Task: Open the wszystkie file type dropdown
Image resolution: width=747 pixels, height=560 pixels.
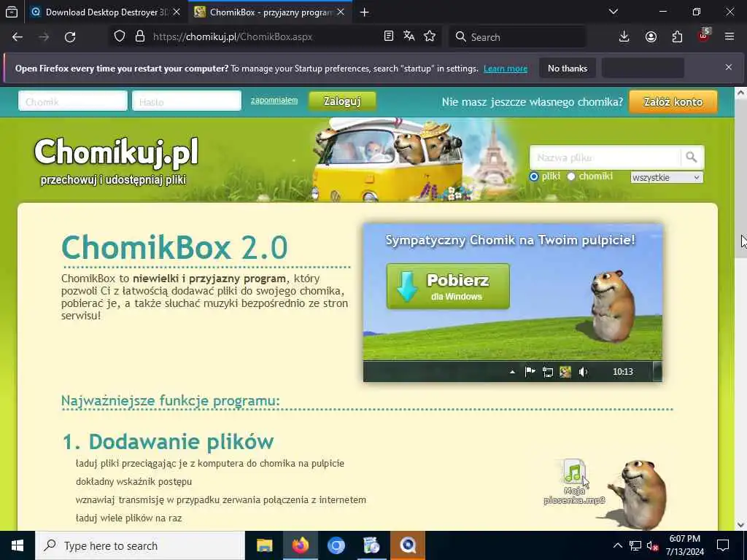Action: (x=667, y=178)
